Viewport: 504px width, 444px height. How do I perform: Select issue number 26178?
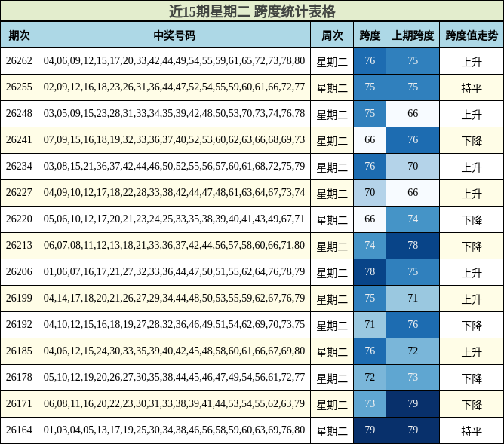[x=19, y=377]
